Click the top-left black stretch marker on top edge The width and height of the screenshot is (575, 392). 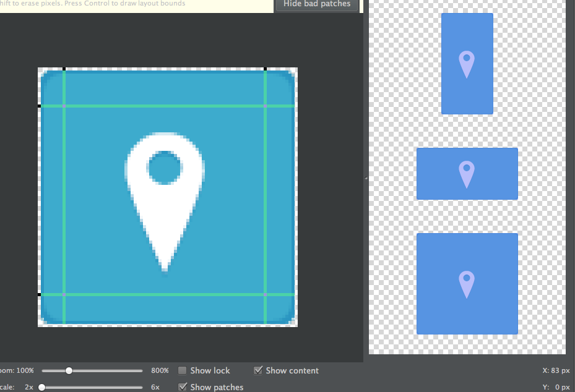click(64, 69)
